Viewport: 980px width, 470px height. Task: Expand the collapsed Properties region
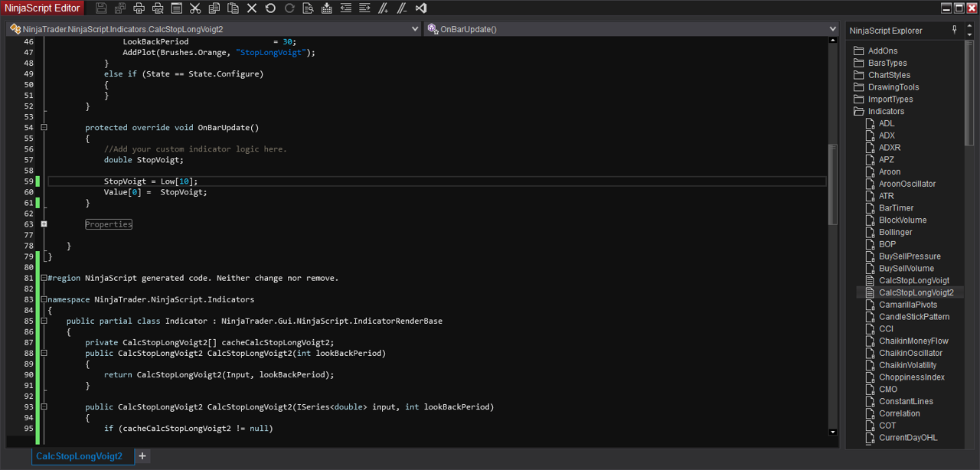[x=44, y=224]
